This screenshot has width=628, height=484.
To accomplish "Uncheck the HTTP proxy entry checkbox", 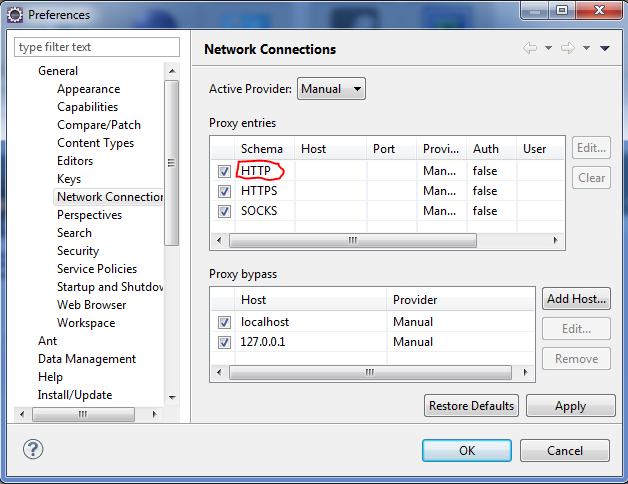I will point(224,171).
